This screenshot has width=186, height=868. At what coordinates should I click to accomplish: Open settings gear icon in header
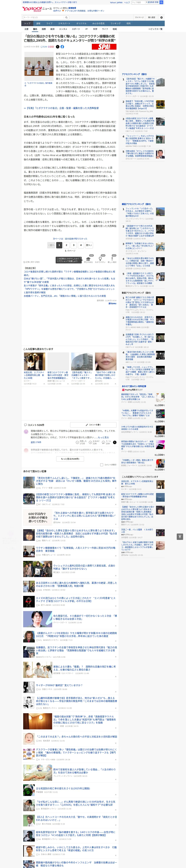click(x=161, y=17)
